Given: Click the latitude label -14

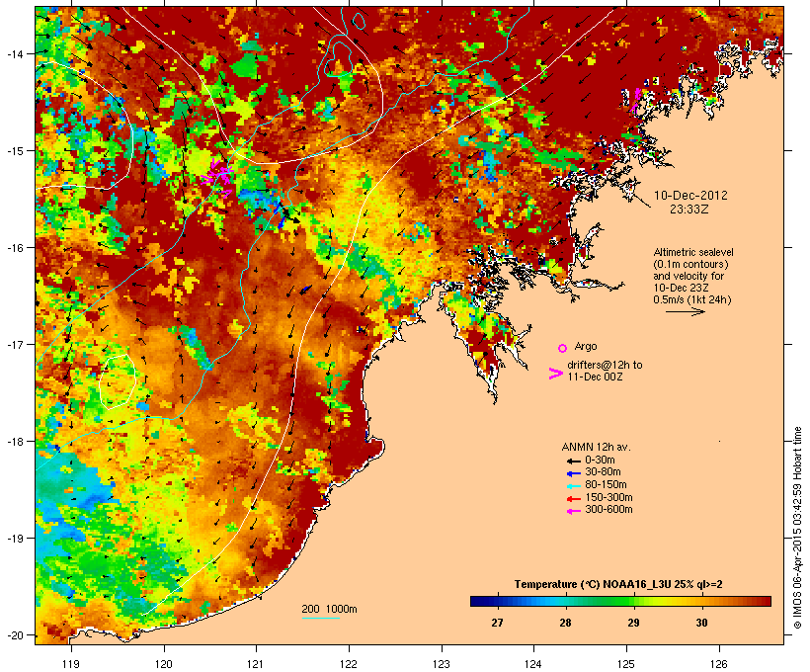Looking at the screenshot, I should click(x=15, y=53).
